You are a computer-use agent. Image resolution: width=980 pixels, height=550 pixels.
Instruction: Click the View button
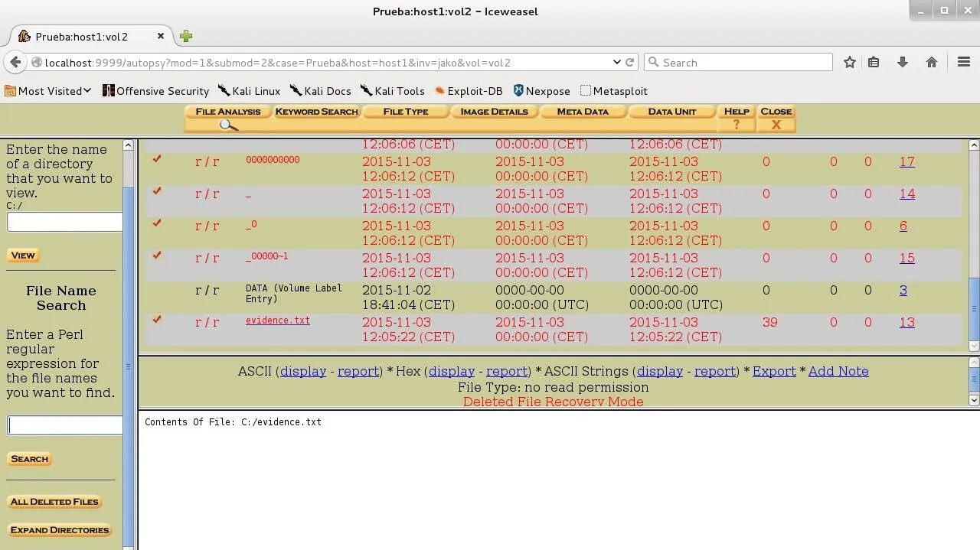(x=23, y=255)
